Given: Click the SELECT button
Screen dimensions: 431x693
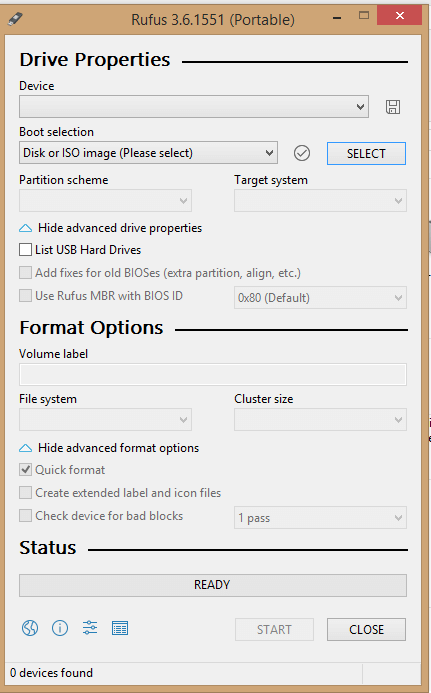Looking at the screenshot, I should (x=366, y=153).
